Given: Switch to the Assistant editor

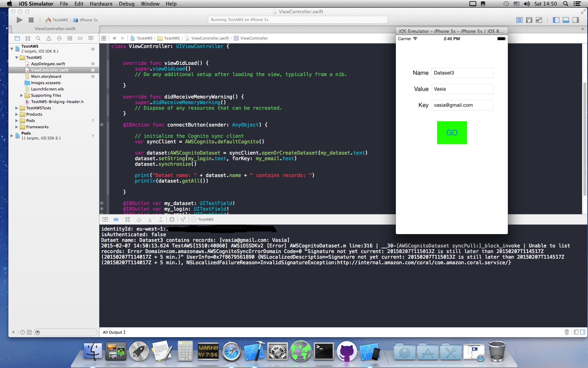Looking at the screenshot, I should point(529,20).
